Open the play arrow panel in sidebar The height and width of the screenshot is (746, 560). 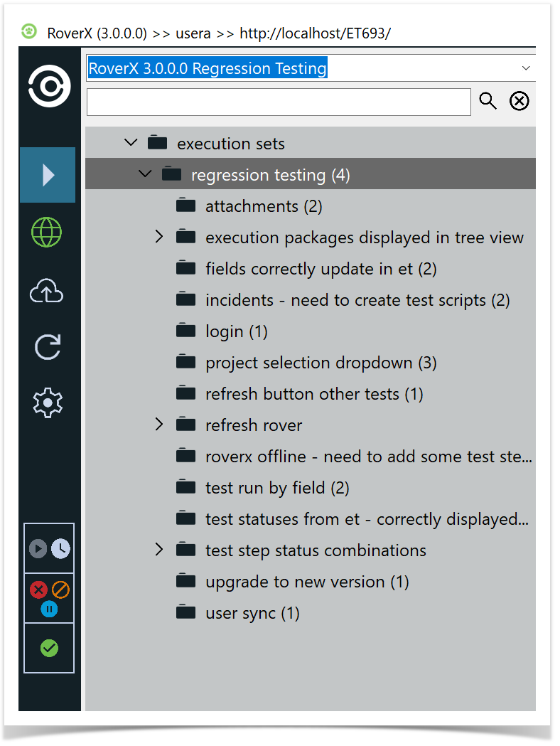click(48, 175)
